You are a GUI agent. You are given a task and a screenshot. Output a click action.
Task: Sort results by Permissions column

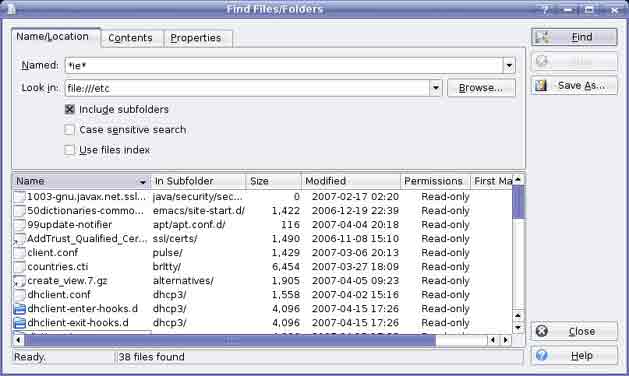tap(435, 181)
